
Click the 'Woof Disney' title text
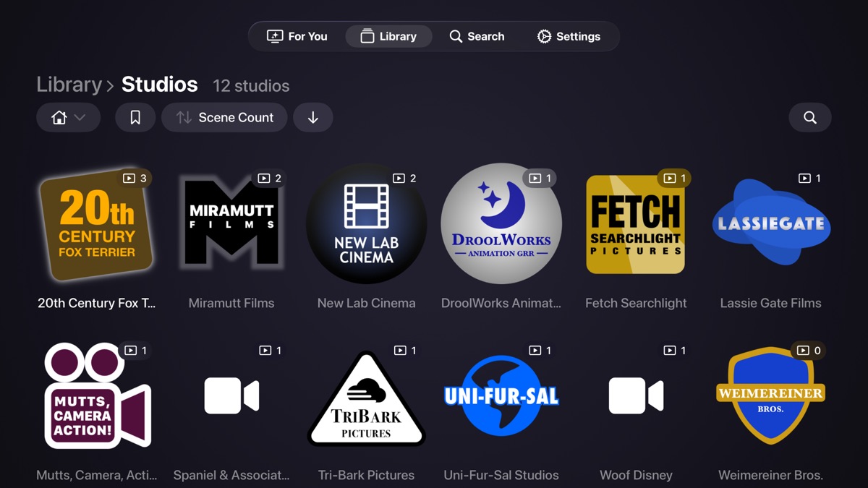636,475
